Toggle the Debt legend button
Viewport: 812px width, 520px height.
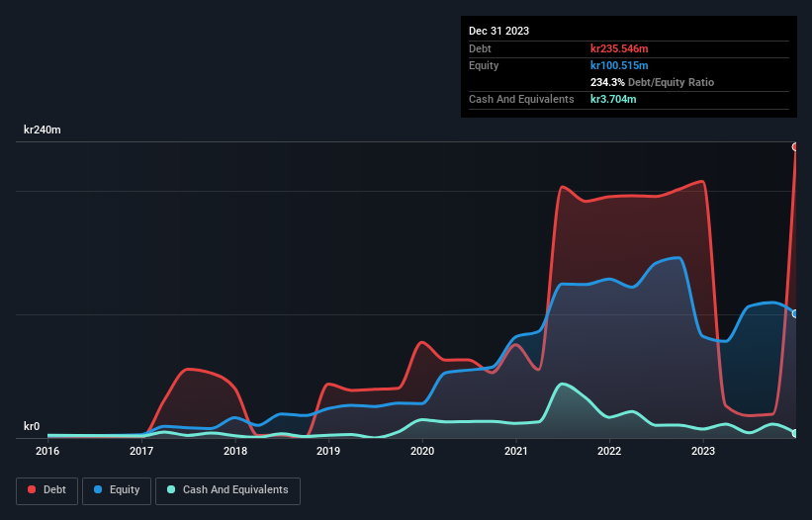coord(46,490)
